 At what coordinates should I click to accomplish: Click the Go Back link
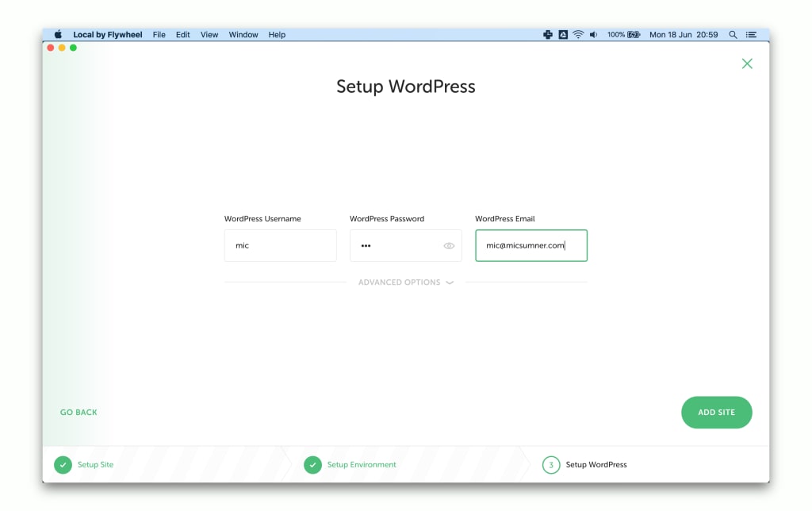click(x=79, y=413)
